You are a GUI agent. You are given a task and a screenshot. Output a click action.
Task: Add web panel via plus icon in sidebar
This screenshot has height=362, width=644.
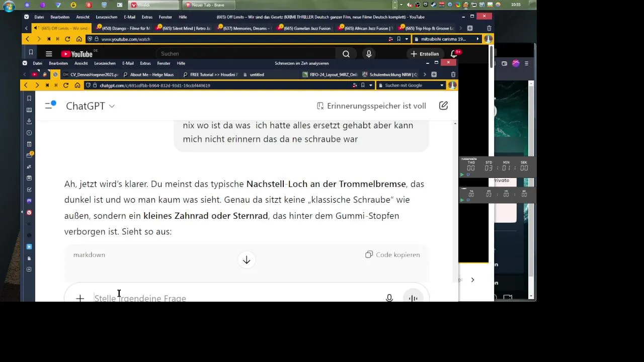click(x=29, y=269)
